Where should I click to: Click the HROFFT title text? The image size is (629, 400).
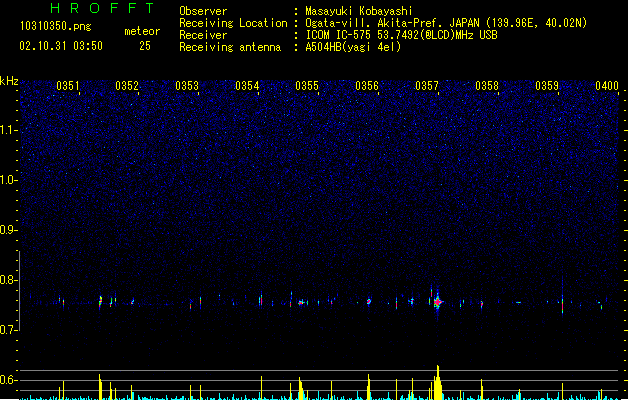[102, 8]
